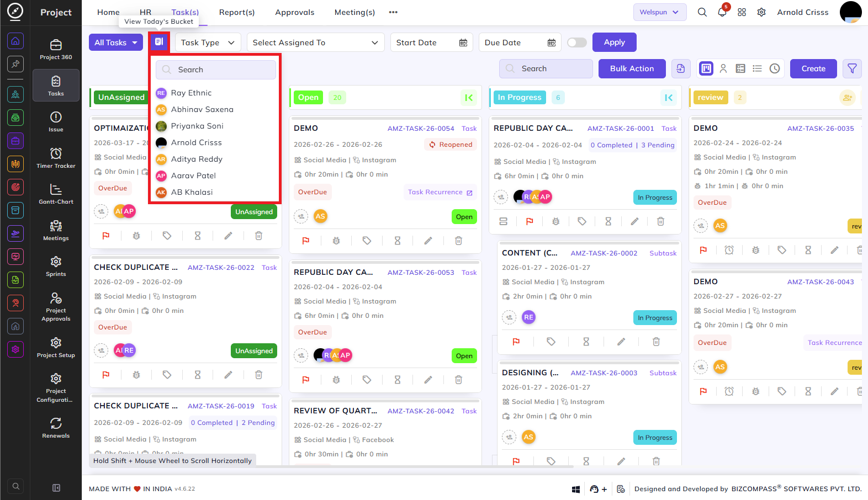Open Arnold Criss profile avatar
Viewport: 868px width, 500px height.
pyautogui.click(x=850, y=12)
